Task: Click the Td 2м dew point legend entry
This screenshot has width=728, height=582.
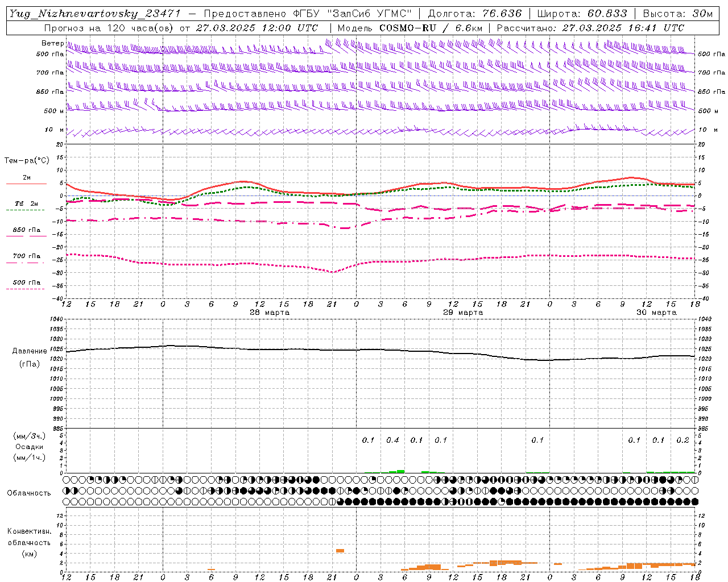Action: [26, 203]
